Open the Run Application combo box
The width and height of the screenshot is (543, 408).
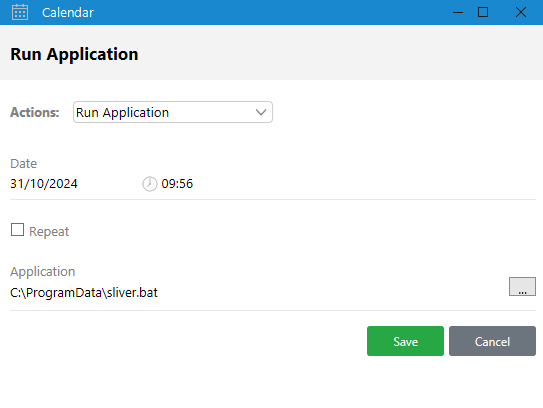click(173, 112)
